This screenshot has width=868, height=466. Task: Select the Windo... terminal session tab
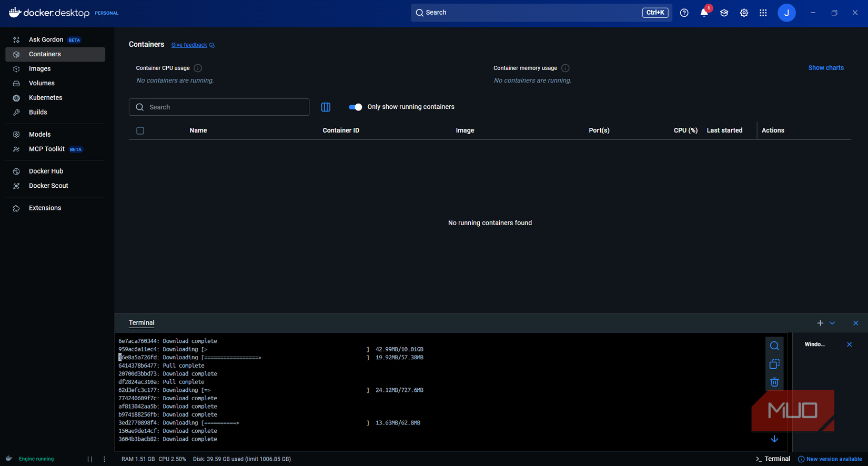click(815, 345)
